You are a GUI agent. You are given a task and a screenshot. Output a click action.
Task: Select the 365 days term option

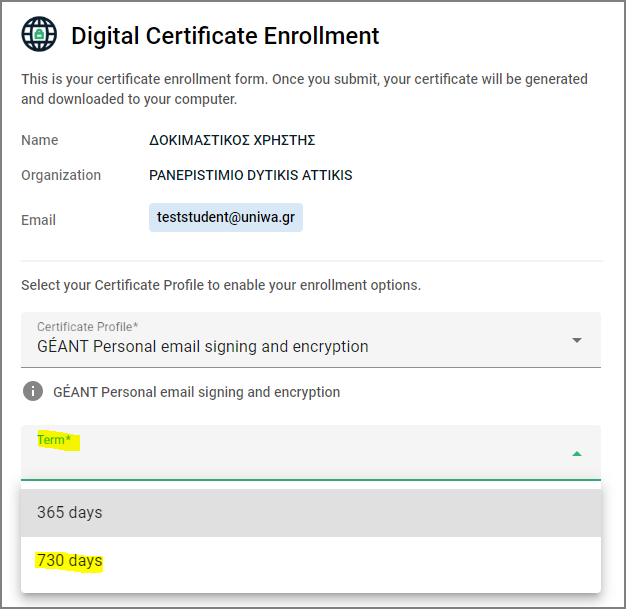311,513
